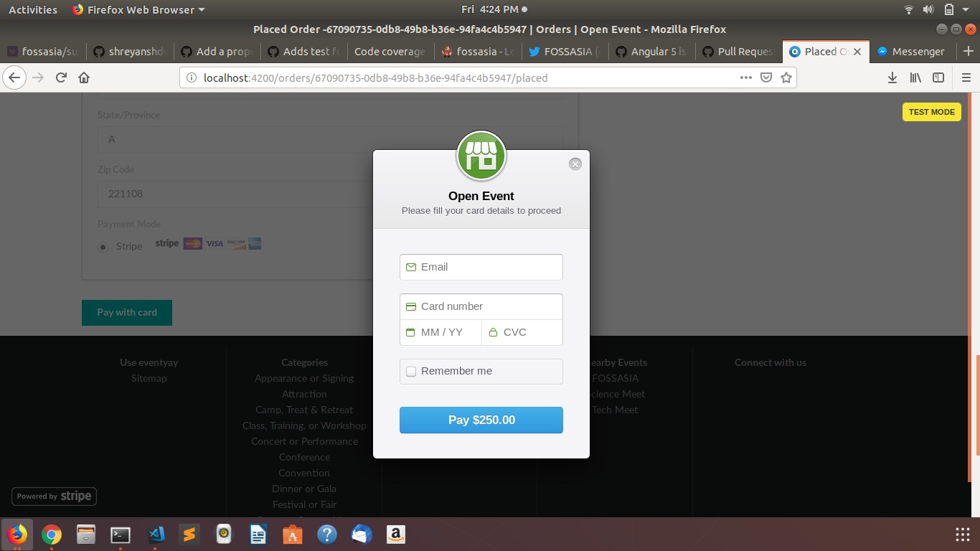Open Amazon from the dock
This screenshot has height=551, width=980.
pos(396,534)
